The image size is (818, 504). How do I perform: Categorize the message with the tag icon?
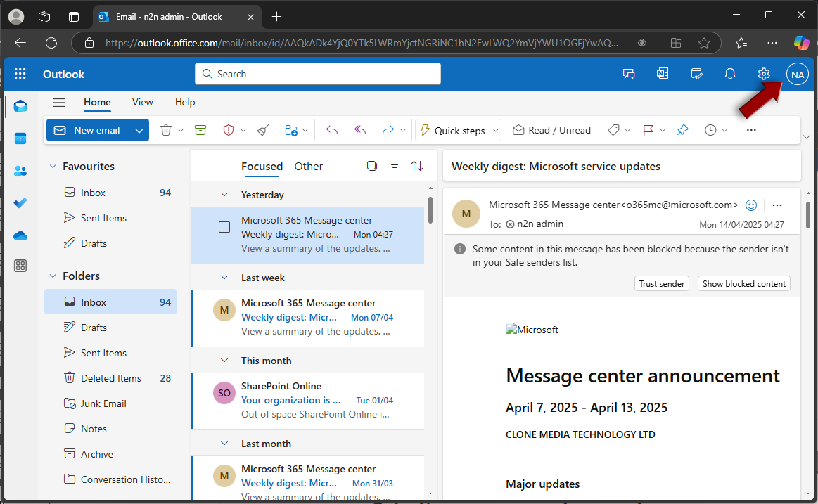(613, 130)
